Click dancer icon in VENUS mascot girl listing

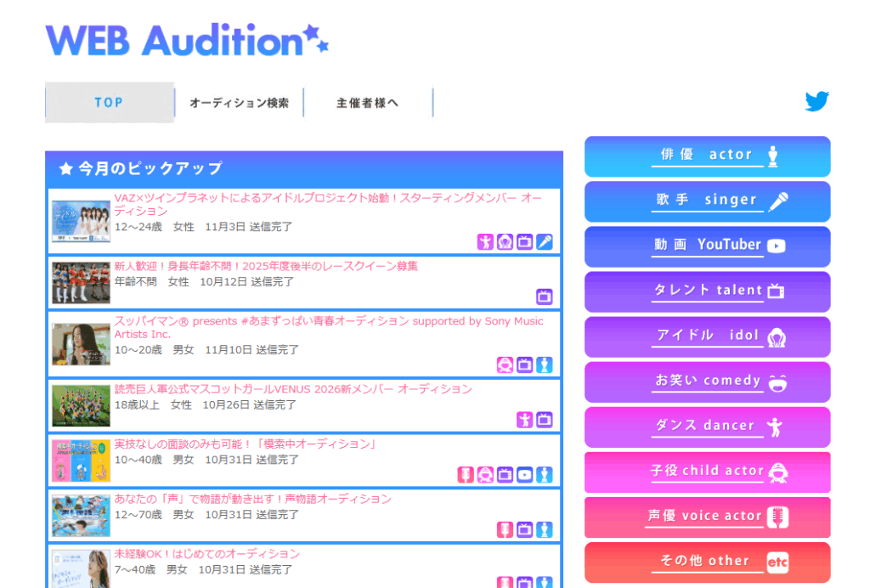click(524, 420)
